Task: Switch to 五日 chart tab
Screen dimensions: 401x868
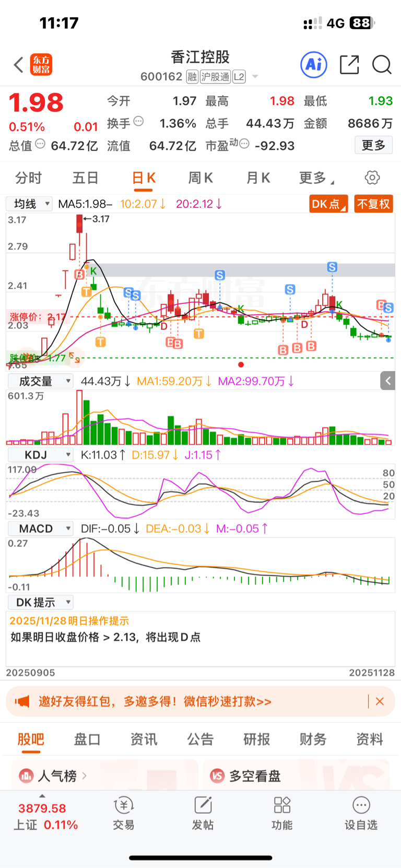Action: [85, 178]
